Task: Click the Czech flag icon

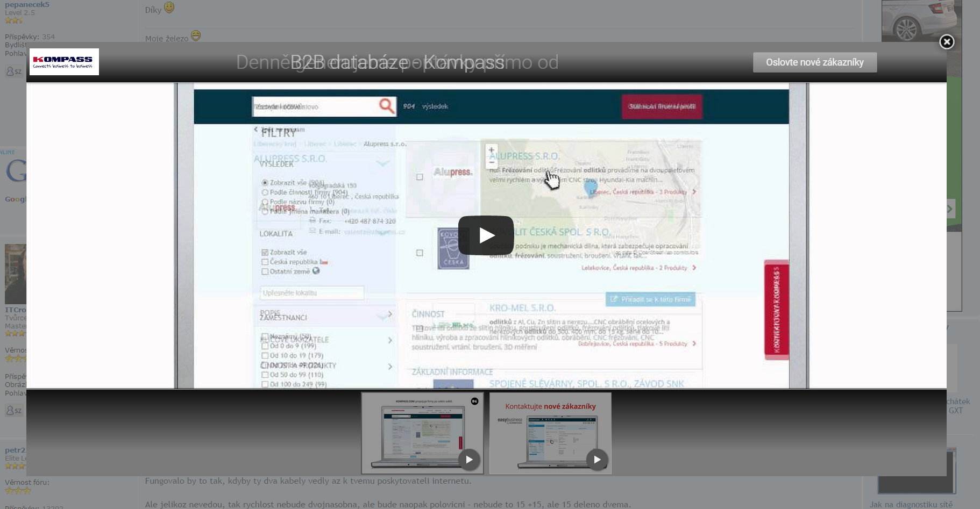Action: [324, 262]
